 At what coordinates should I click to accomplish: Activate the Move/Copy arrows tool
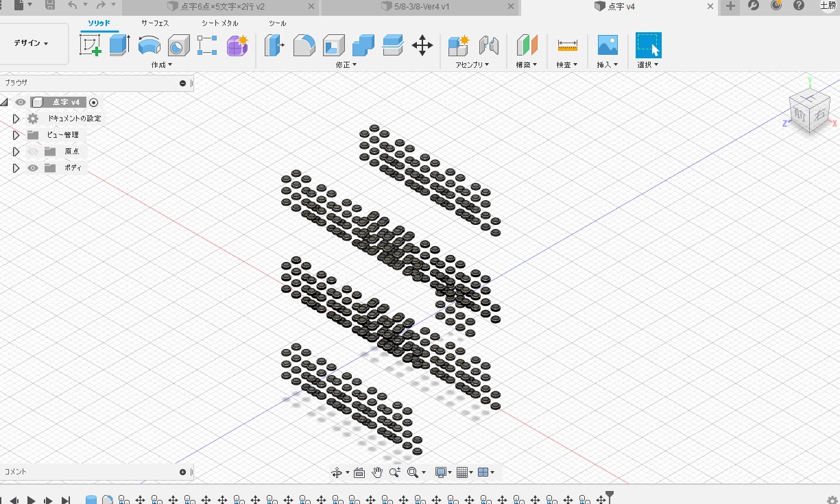click(422, 46)
